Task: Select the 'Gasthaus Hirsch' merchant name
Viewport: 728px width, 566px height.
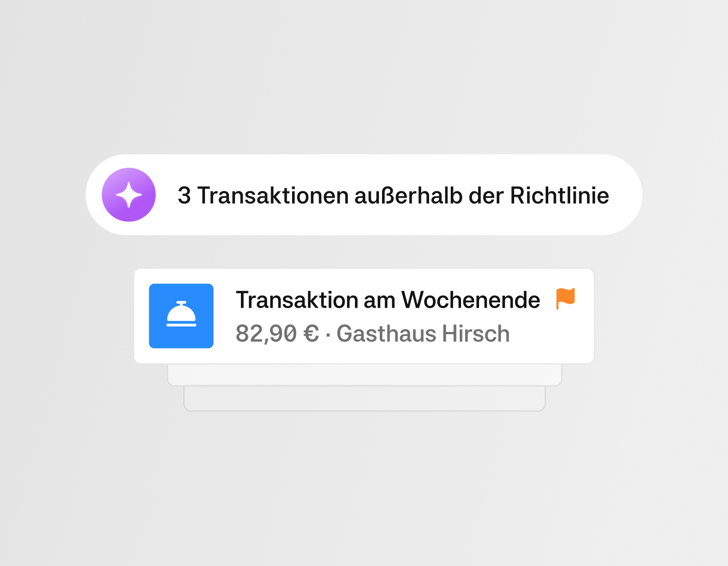Action: point(423,334)
